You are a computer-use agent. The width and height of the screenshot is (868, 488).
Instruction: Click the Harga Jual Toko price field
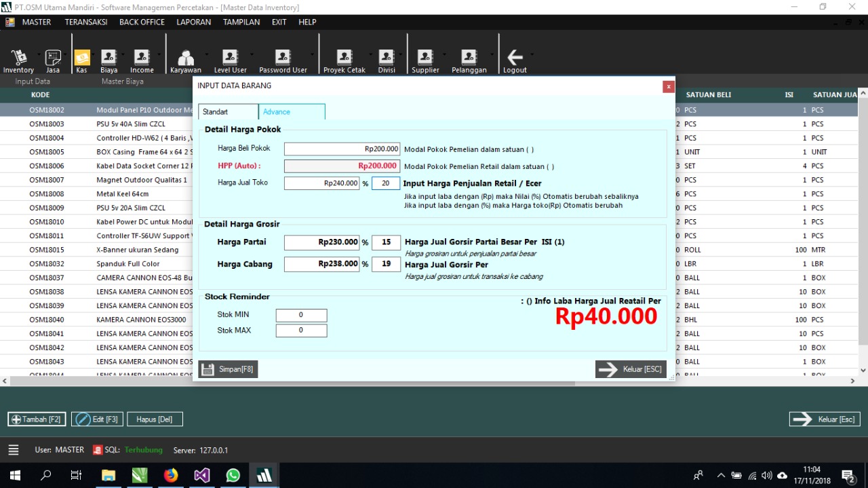tap(321, 183)
